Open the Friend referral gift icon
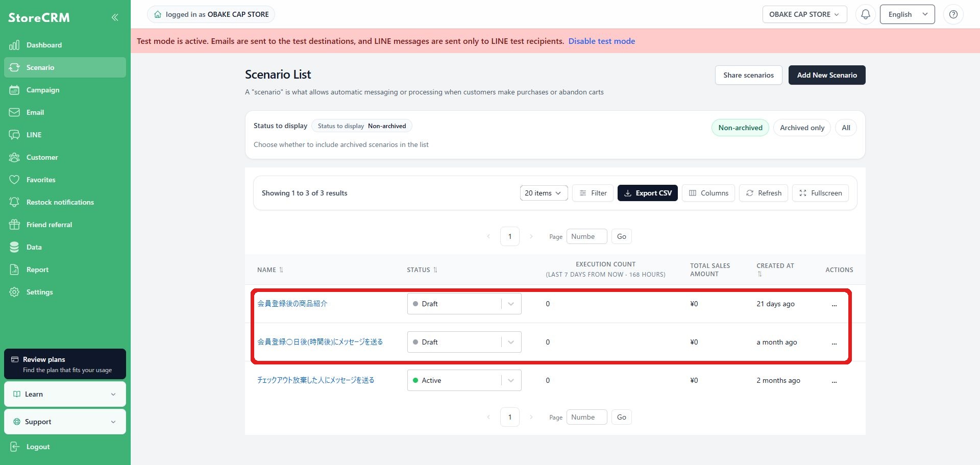This screenshot has height=465, width=980. pyautogui.click(x=14, y=225)
